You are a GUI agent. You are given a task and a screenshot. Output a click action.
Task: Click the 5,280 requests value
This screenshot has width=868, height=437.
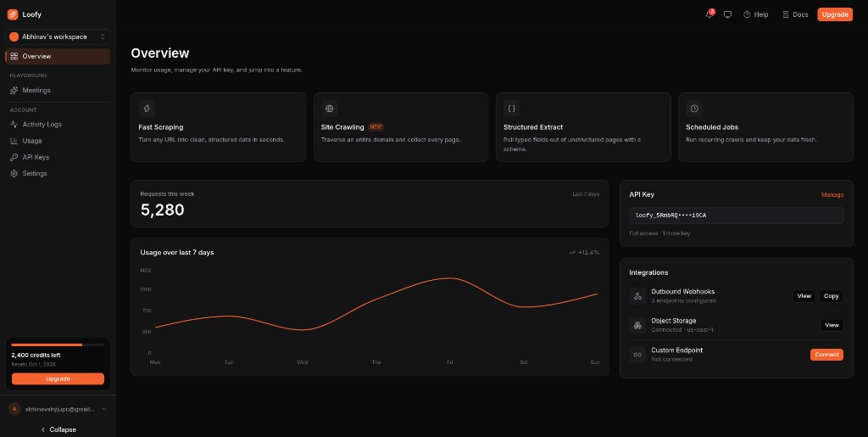(162, 210)
